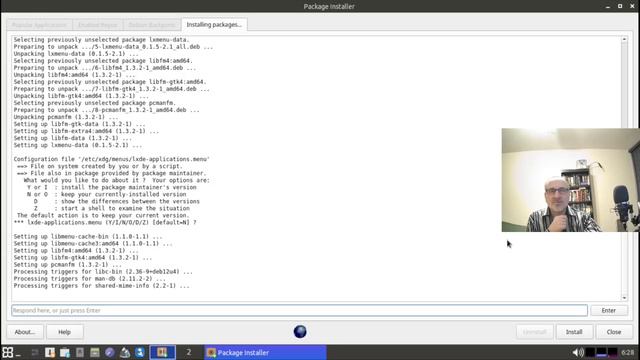Click 'D : show the differences between the versions'
This screenshot has height=360, width=640.
pyautogui.click(x=117, y=201)
